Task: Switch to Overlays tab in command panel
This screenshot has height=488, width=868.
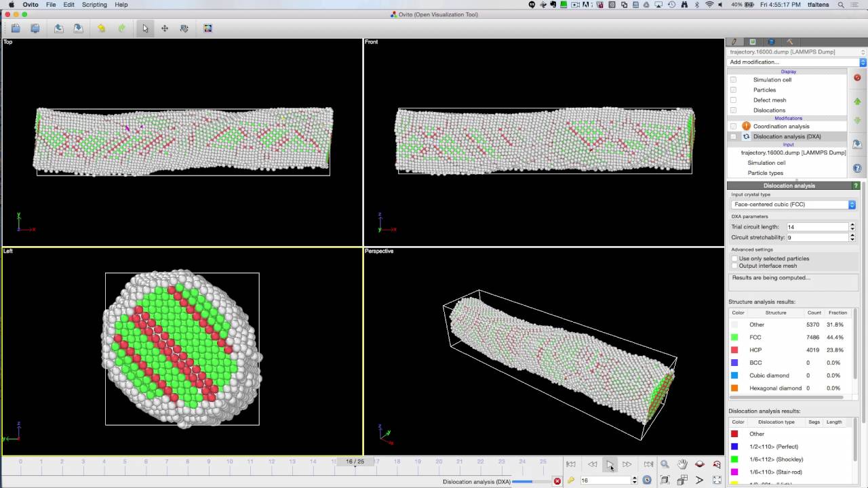Action: pos(771,42)
